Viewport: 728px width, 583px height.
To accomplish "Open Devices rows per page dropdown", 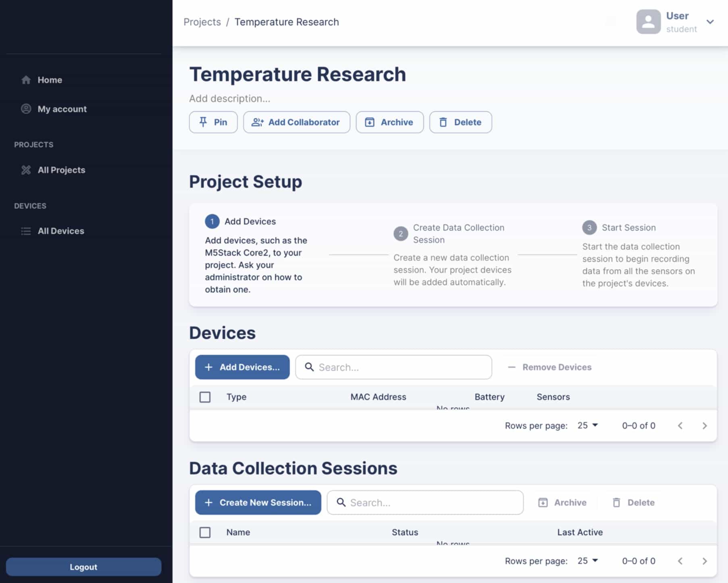I will 587,425.
